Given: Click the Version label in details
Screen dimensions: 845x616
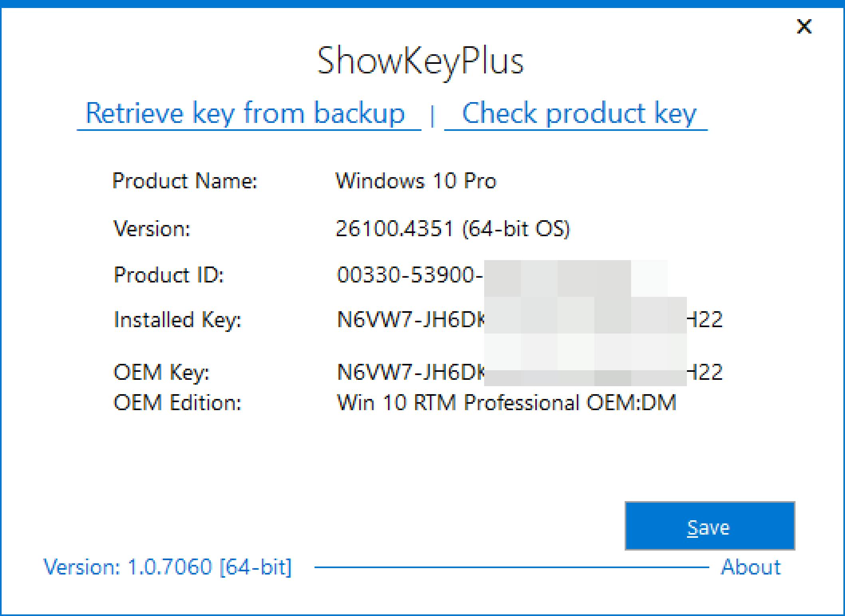Looking at the screenshot, I should click(x=152, y=229).
